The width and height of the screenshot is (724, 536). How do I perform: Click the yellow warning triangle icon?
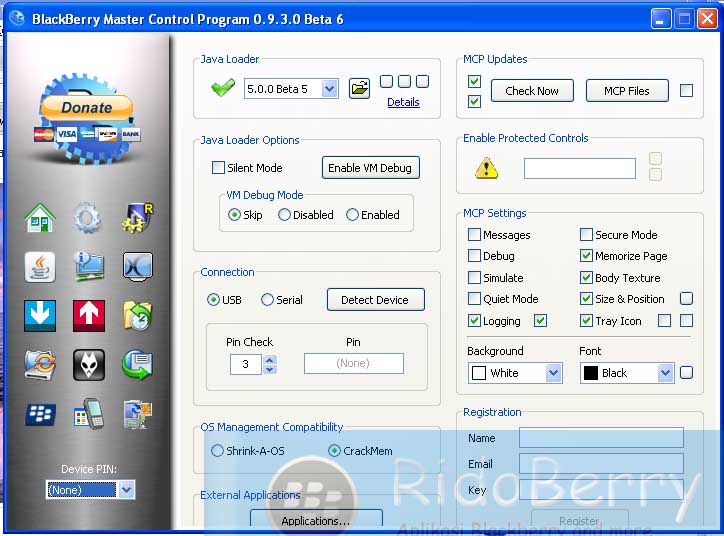[x=487, y=168]
